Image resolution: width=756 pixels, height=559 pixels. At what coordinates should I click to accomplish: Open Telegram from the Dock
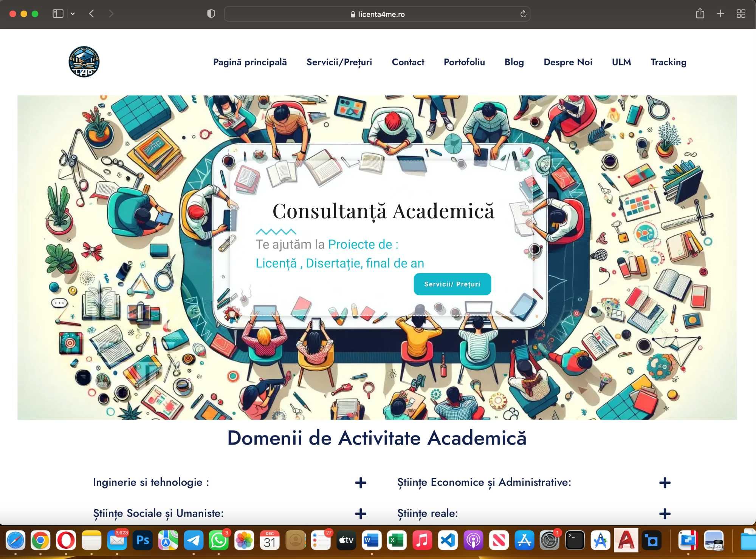(x=194, y=540)
